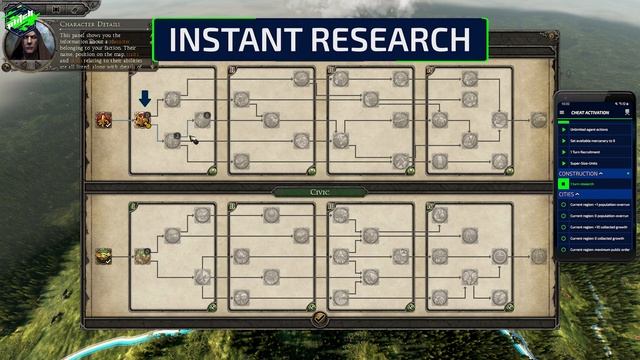Select the orange military technology being researched
The width and height of the screenshot is (640, 360).
point(143,120)
